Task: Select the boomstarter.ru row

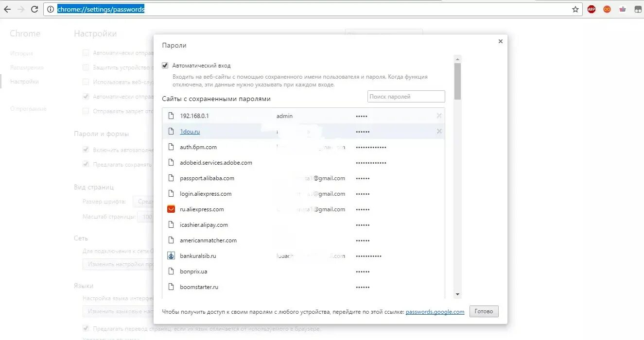Action: pyautogui.click(x=303, y=287)
